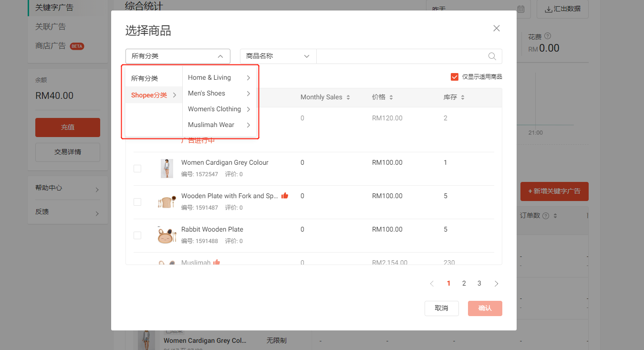Check Women Cardigan Grey Colour row checkbox
644x350 pixels.
(x=137, y=169)
